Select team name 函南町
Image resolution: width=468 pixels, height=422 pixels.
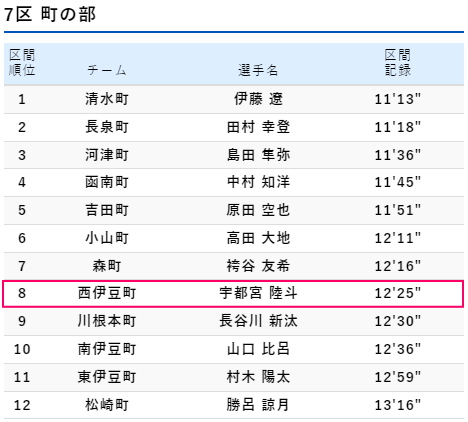point(107,182)
